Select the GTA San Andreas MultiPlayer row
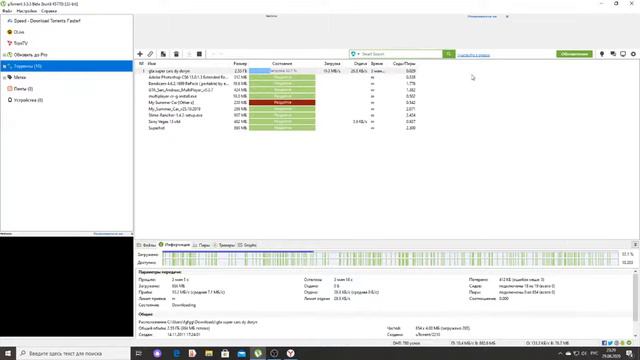The height and width of the screenshot is (360, 640). coord(277,90)
